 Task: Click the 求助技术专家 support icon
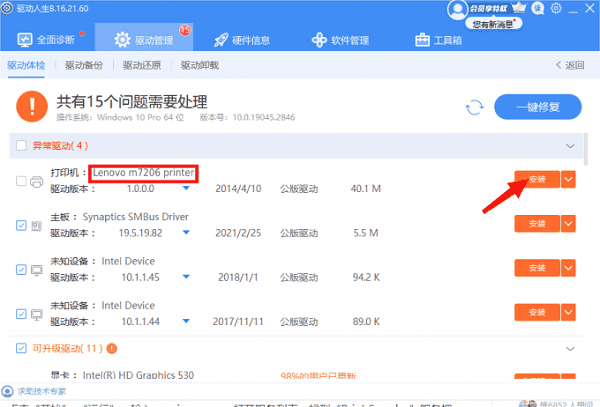click(8, 391)
